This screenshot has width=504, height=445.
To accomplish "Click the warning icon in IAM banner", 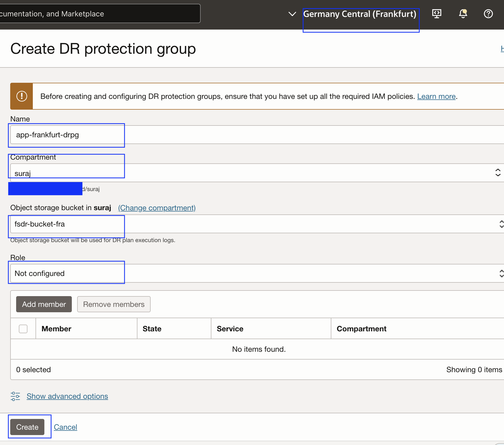I will coord(22,96).
